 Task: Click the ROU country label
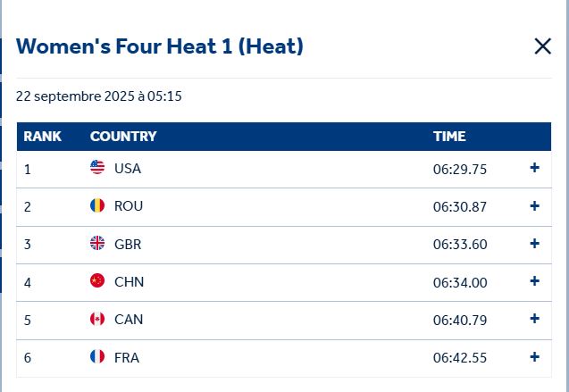(129, 206)
